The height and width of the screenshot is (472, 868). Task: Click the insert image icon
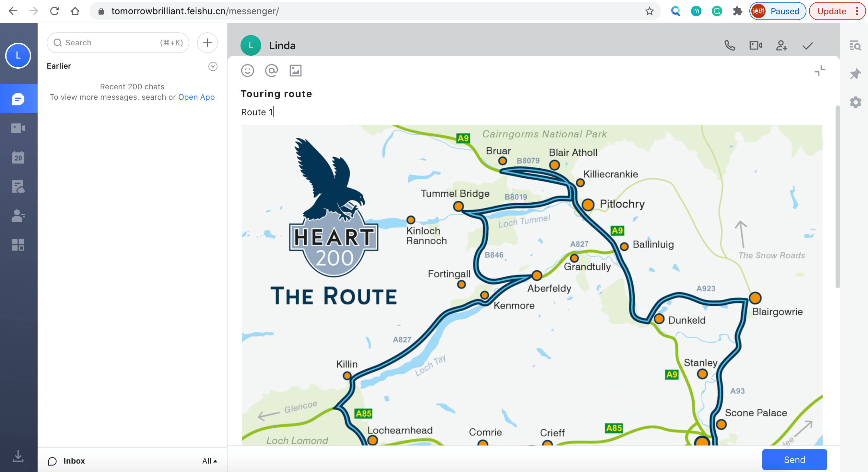tap(295, 71)
